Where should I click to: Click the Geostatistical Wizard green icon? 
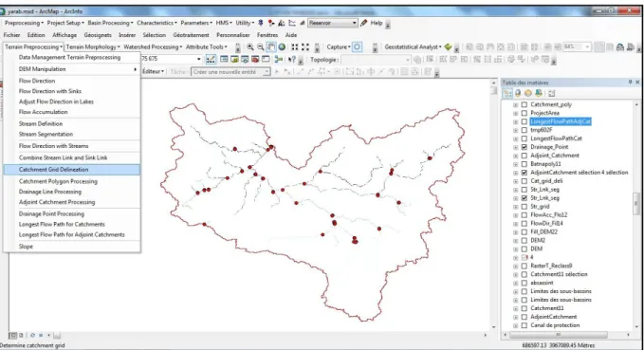point(448,46)
